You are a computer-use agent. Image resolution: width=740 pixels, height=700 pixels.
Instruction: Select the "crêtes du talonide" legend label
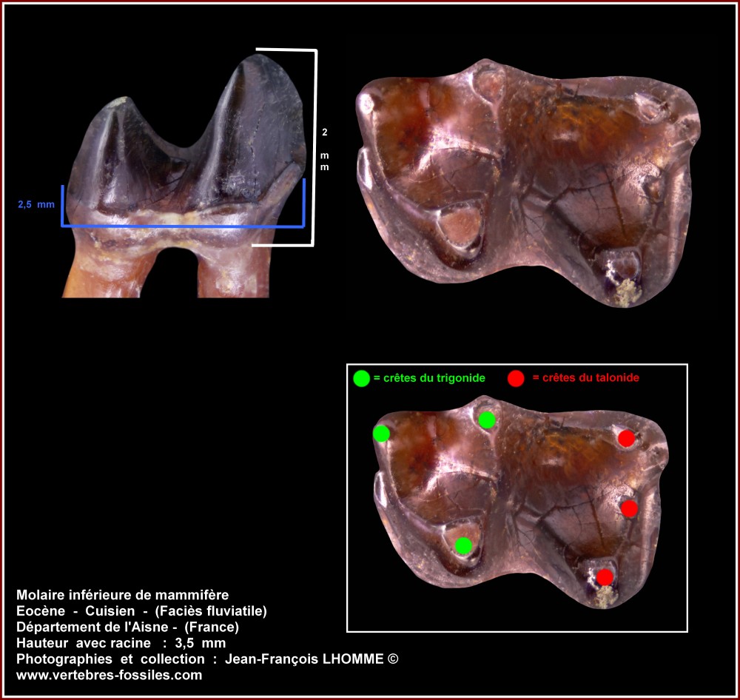click(x=585, y=378)
